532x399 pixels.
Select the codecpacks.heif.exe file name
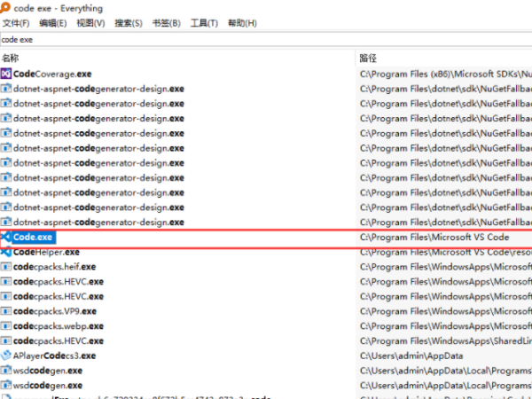[55, 267]
